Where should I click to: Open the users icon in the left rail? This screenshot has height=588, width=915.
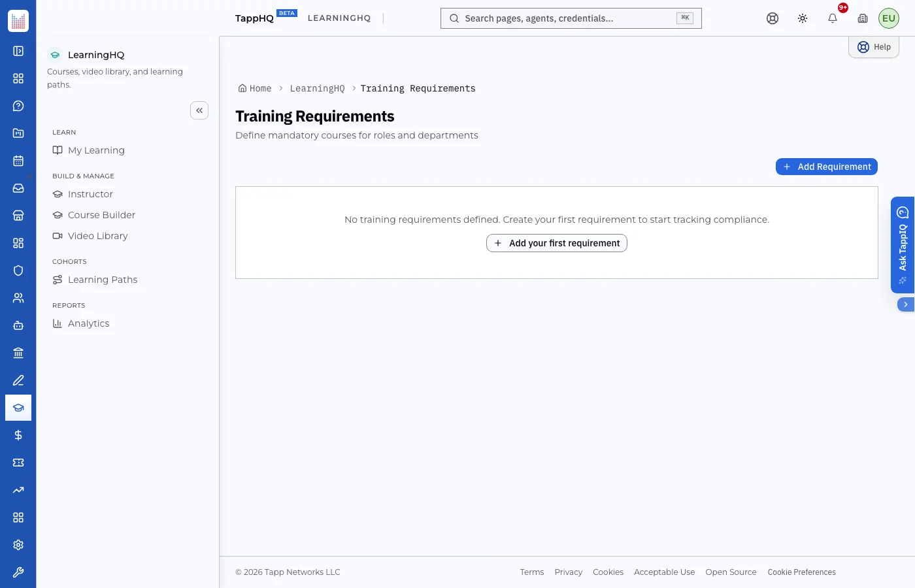(x=18, y=298)
